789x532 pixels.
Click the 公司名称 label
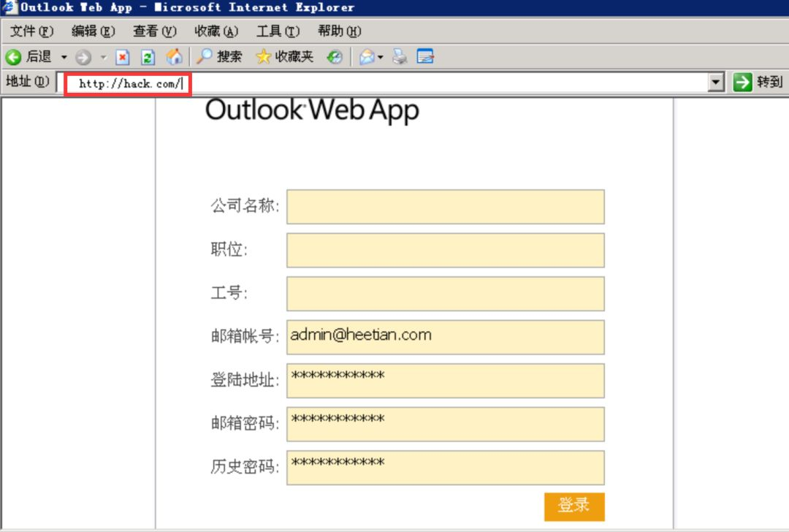click(245, 206)
